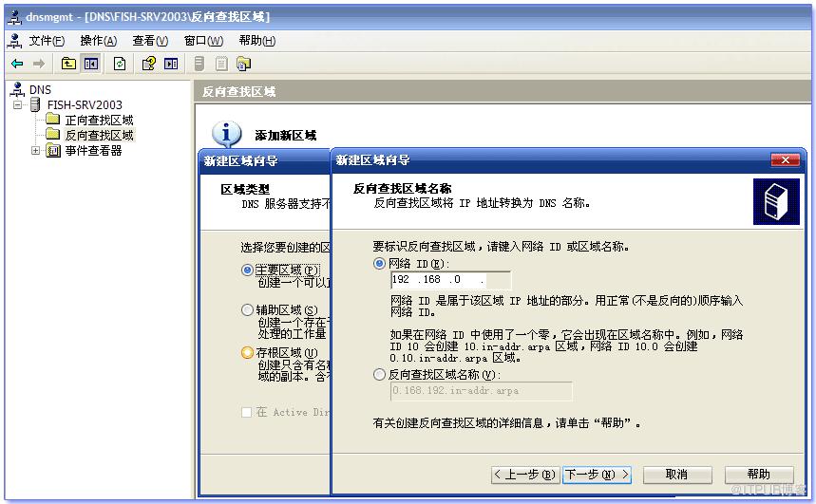Screen dimensions: 816x504
Task: Toggle the show/hide console tree icon
Action: point(91,64)
